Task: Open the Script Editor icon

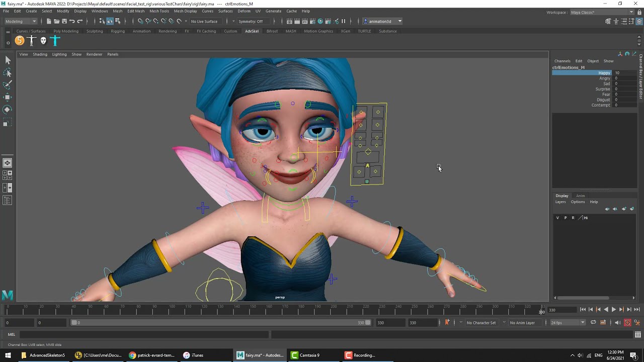Action: click(638, 334)
